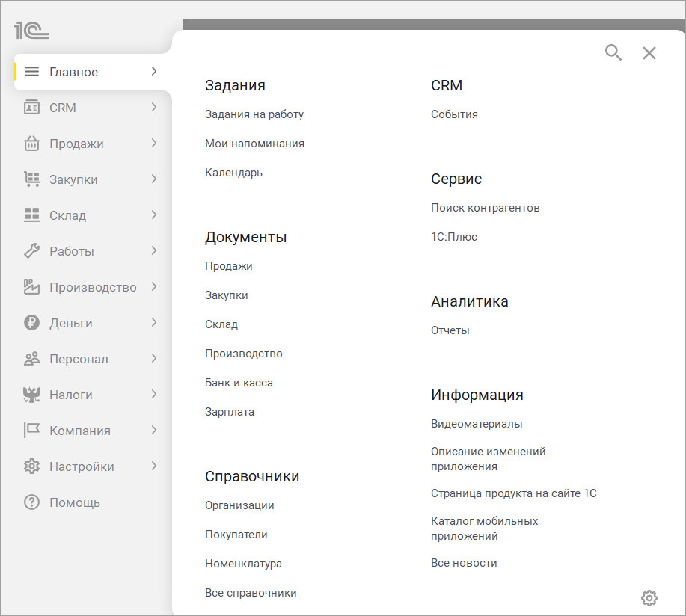The width and height of the screenshot is (686, 616).
Task: Click the wrench icon for Работы
Action: pyautogui.click(x=31, y=251)
